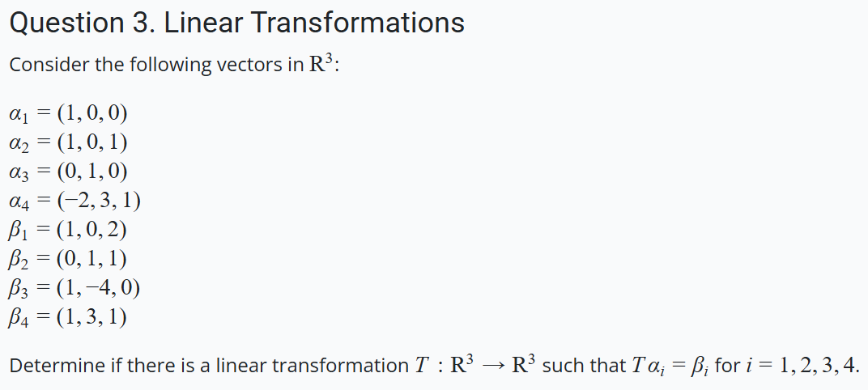Select the α1 = (1,0,0) line

pos(69,113)
